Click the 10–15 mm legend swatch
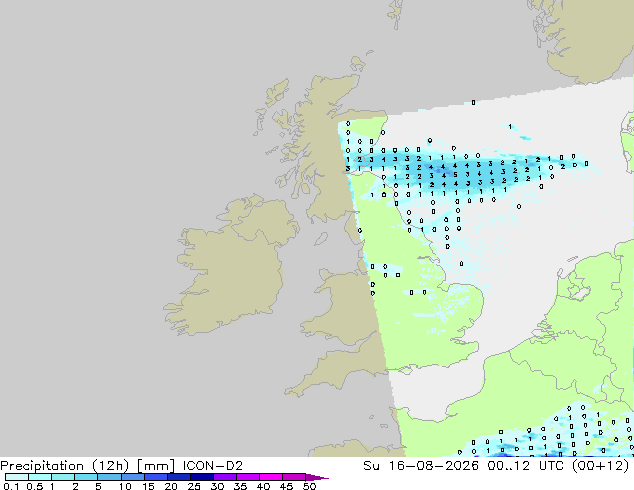Screen dimensions: 634x490 point(133,477)
